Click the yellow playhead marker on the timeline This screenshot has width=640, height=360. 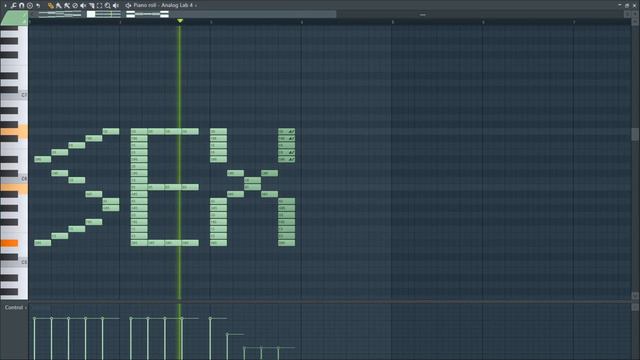click(180, 20)
